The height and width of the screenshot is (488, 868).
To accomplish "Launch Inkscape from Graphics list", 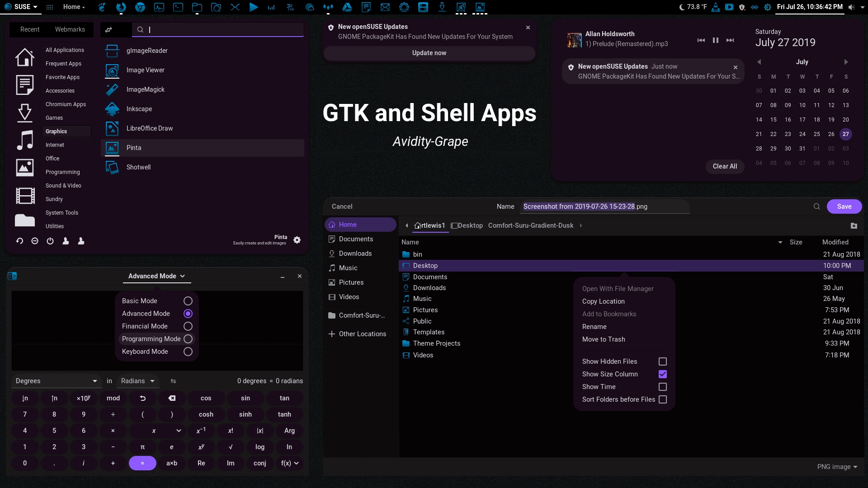I will pos(139,109).
